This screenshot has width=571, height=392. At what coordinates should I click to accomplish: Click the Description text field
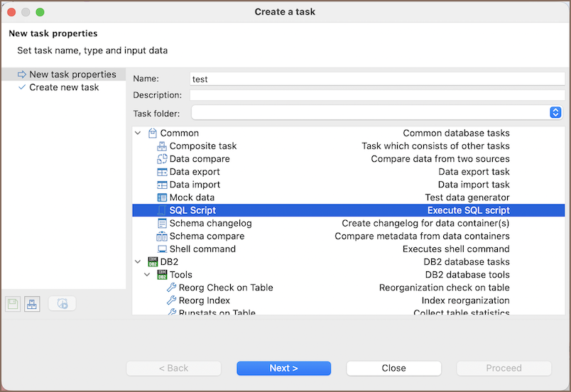[375, 95]
